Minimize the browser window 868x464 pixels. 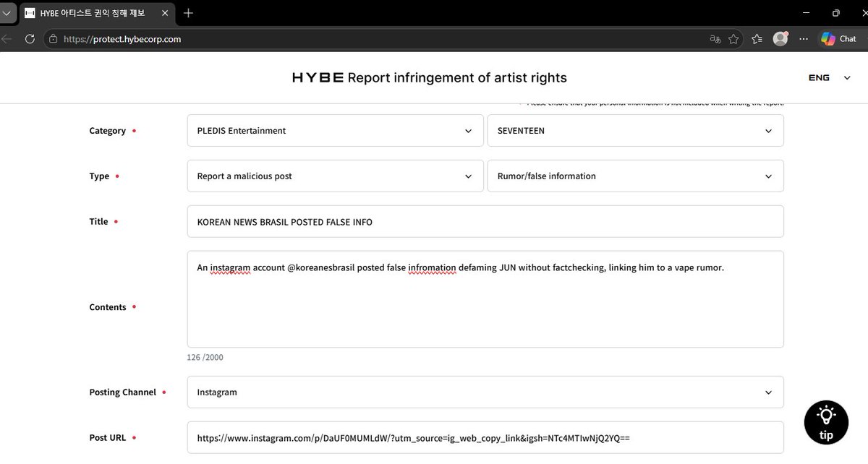tap(805, 13)
